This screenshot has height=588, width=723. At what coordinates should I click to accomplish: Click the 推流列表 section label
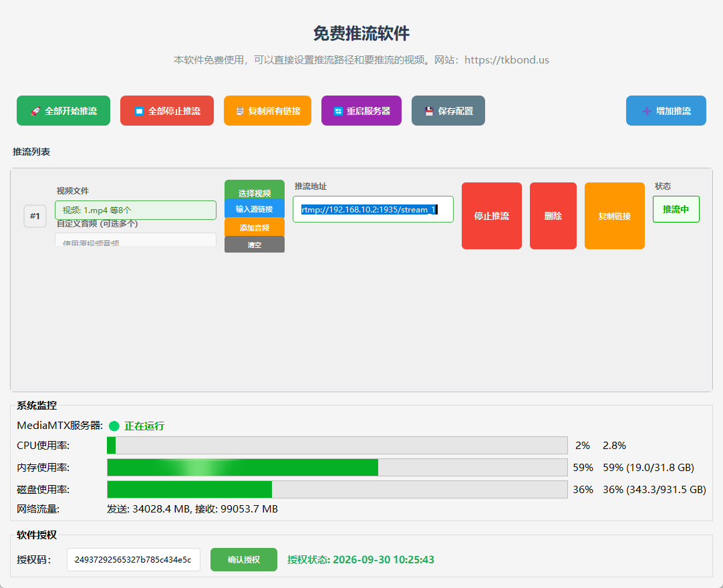31,152
